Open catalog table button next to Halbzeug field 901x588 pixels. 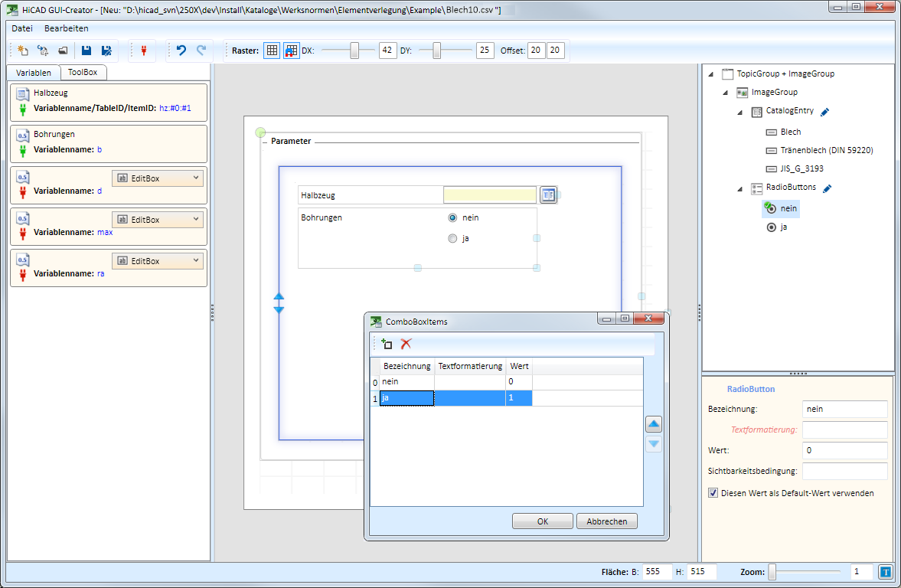pyautogui.click(x=547, y=194)
